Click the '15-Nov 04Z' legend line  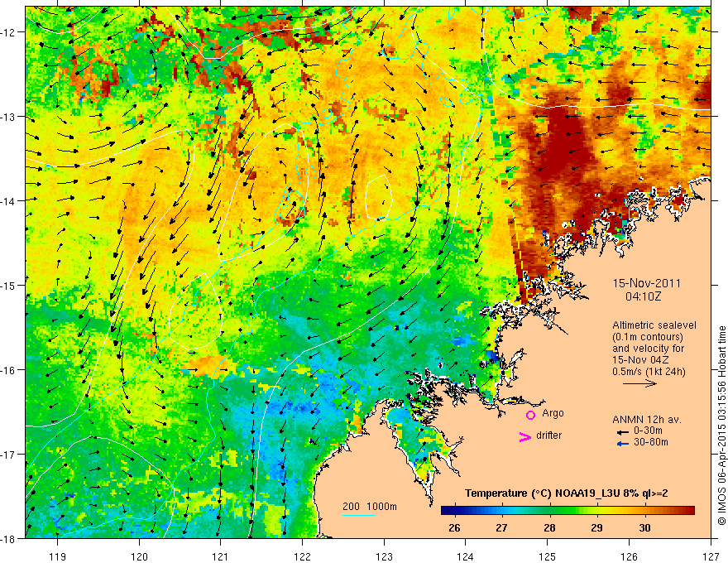[x=640, y=359]
